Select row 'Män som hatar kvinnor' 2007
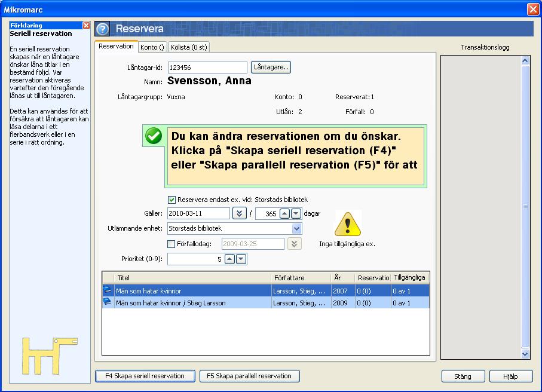Viewport: 542px width, 392px height. point(266,291)
